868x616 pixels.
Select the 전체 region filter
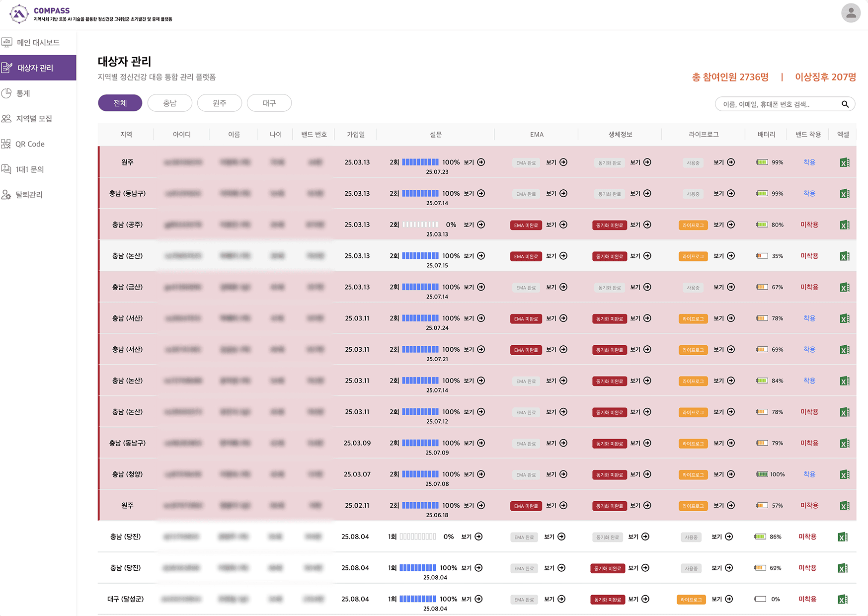point(120,103)
